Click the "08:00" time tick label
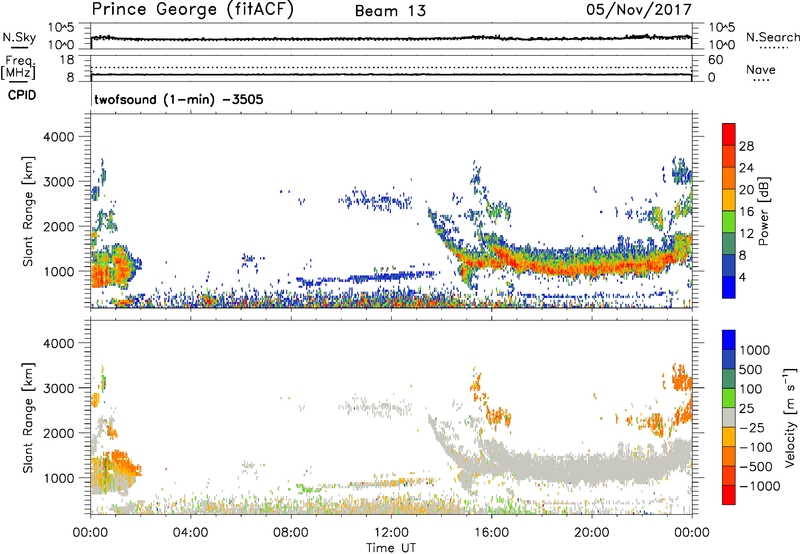This screenshot has width=800, height=554. click(x=291, y=533)
